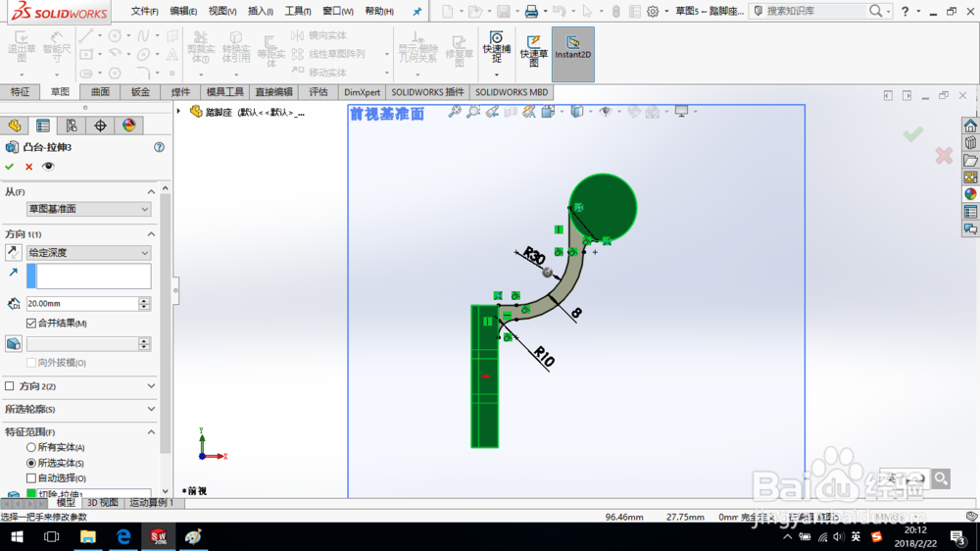The height and width of the screenshot is (551, 980).
Task: Open SOLIDWORKS Resources home tab in task pane
Action: [x=970, y=125]
